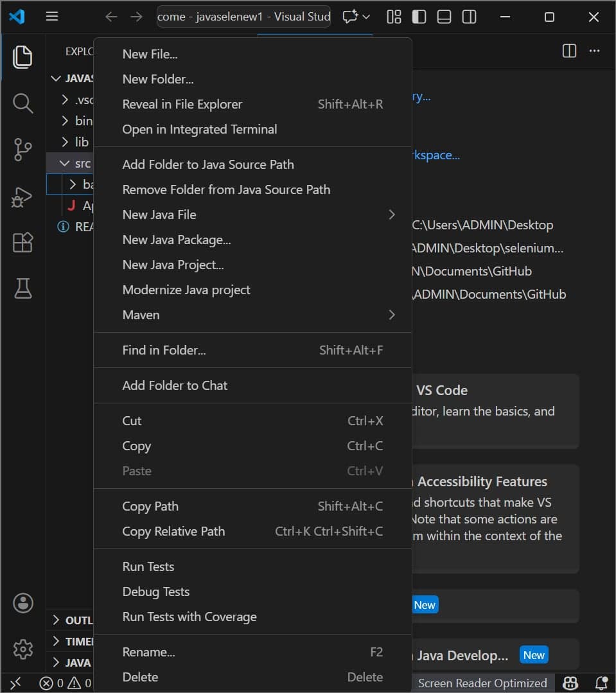
Task: Open the Explorer view in activity bar
Action: point(22,57)
